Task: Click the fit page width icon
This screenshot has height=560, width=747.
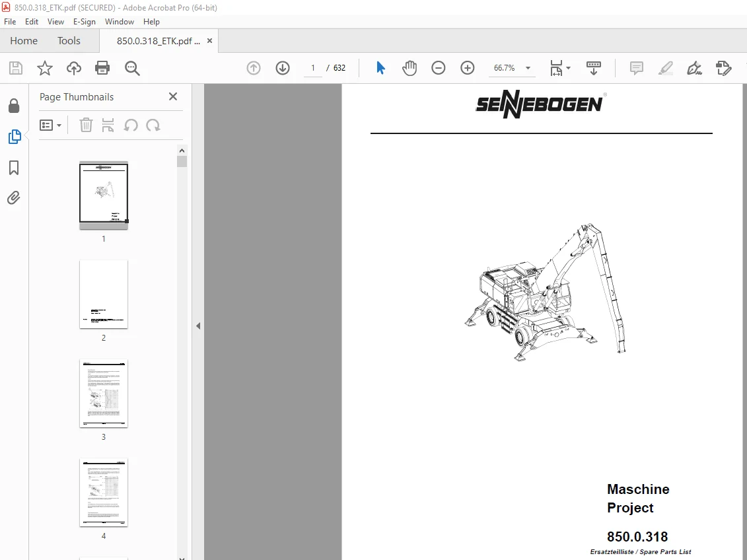Action: tap(556, 68)
